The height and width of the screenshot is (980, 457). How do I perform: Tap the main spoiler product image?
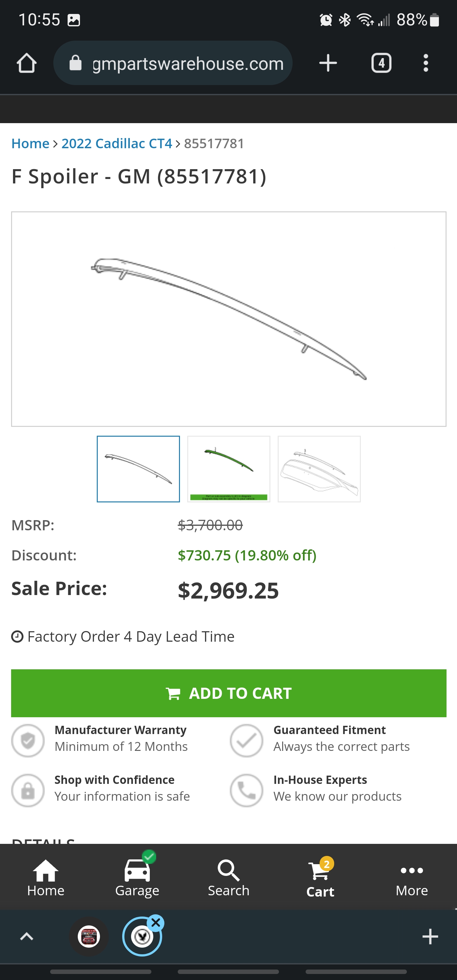[x=229, y=319]
